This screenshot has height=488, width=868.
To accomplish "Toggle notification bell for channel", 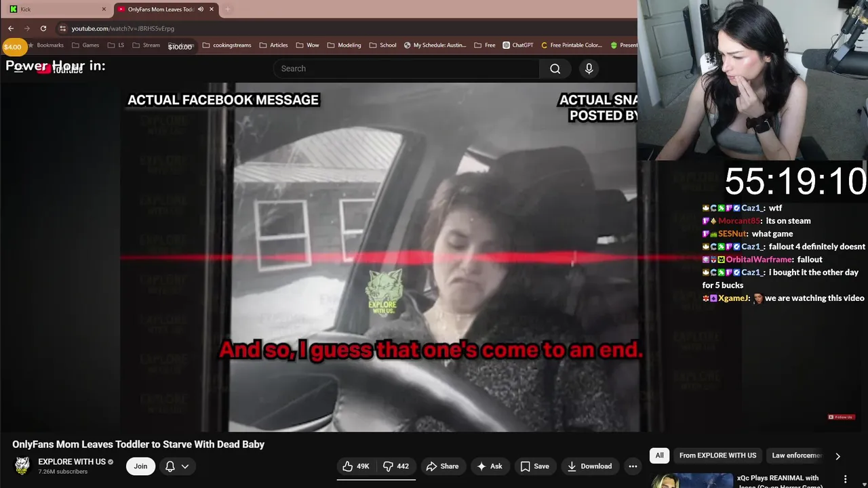I will pyautogui.click(x=170, y=466).
